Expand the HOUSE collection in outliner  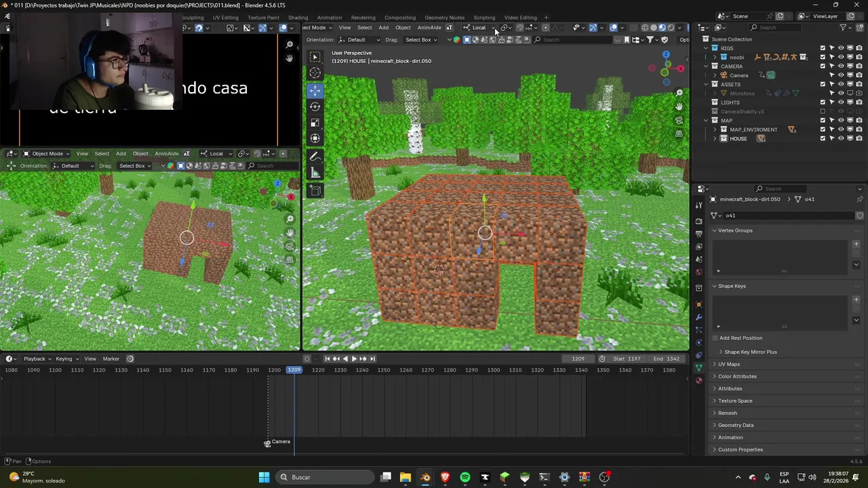714,138
